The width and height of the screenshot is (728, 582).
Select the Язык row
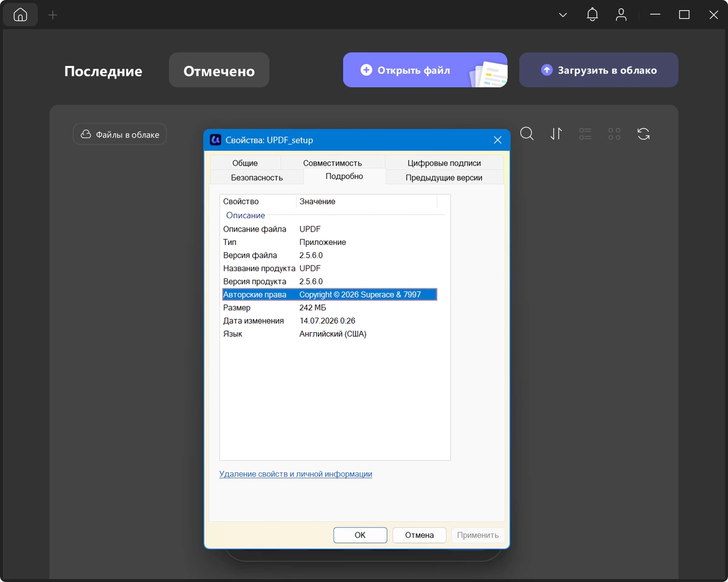pos(329,333)
